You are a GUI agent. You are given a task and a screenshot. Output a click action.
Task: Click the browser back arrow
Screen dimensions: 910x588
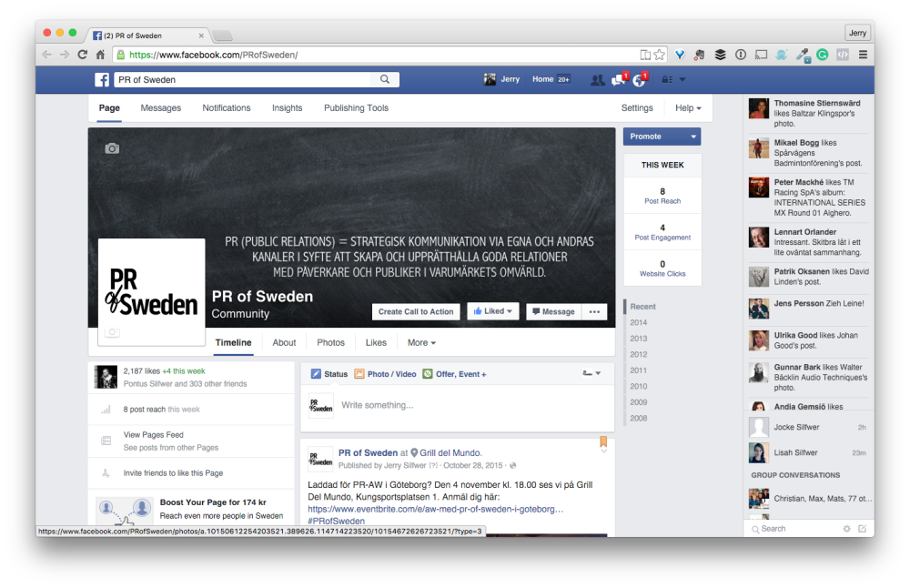tap(47, 55)
